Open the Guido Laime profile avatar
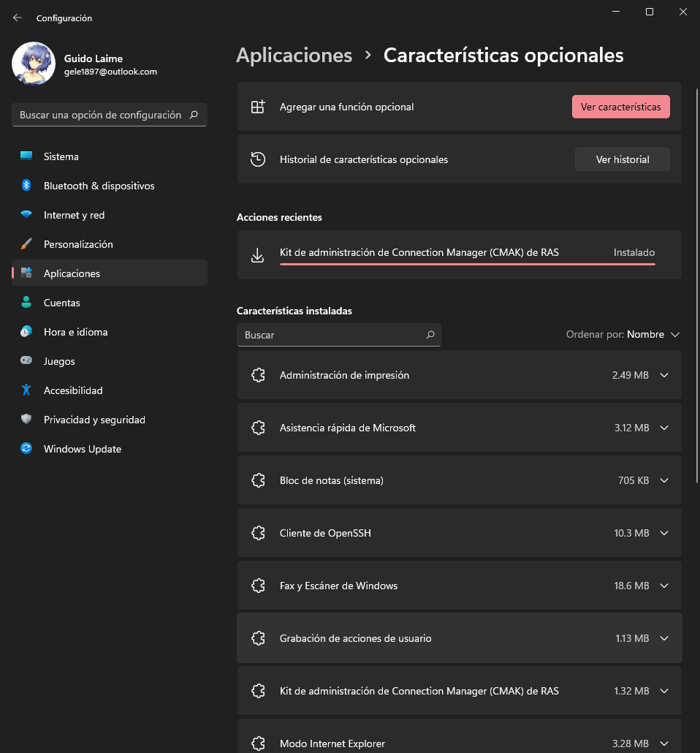The height and width of the screenshot is (753, 700). tap(34, 64)
